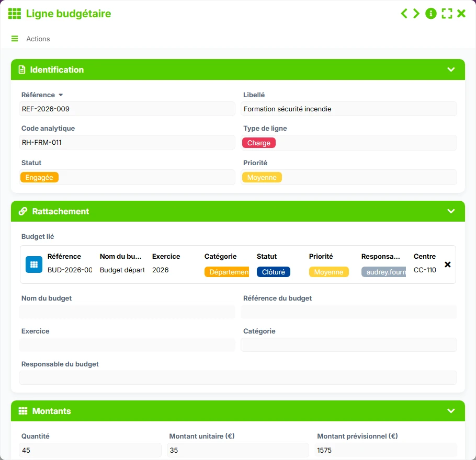
Task: Open the Référence label dropdown arrow
Action: tap(61, 95)
